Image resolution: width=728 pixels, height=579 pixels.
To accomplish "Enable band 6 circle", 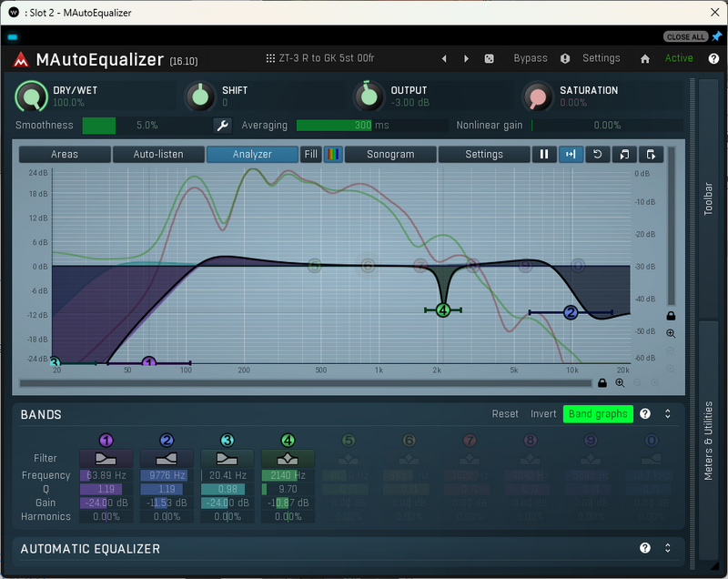I will pyautogui.click(x=409, y=441).
